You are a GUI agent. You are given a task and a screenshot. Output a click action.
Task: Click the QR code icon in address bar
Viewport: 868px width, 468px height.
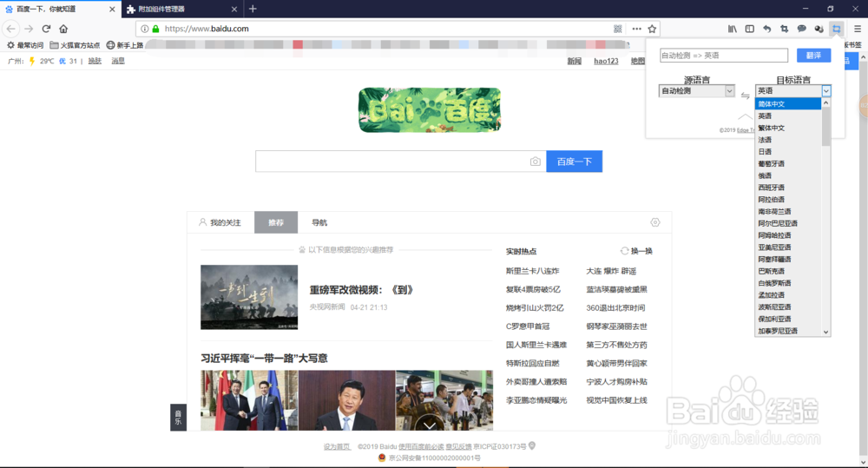click(618, 29)
